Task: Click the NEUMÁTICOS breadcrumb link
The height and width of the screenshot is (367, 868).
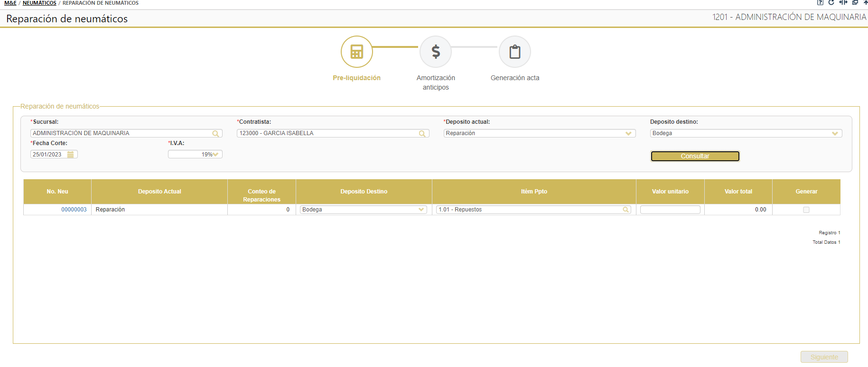Action: 39,3
